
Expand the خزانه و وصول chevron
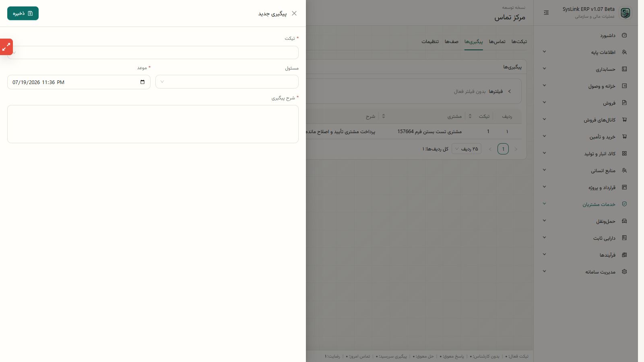pos(544,86)
